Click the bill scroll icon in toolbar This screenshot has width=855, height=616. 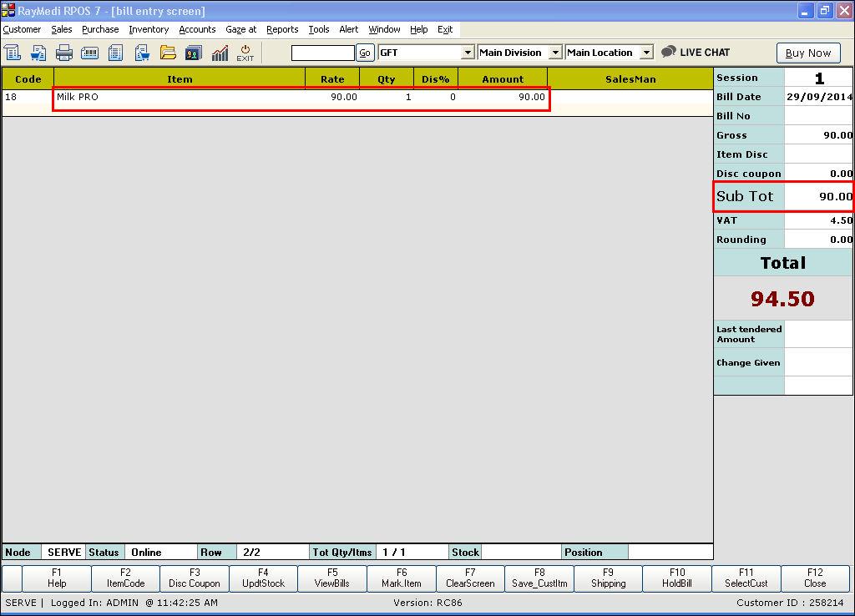[x=13, y=53]
